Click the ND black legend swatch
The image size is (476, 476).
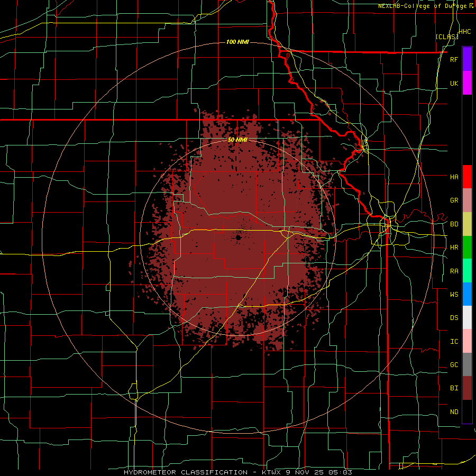click(x=467, y=411)
